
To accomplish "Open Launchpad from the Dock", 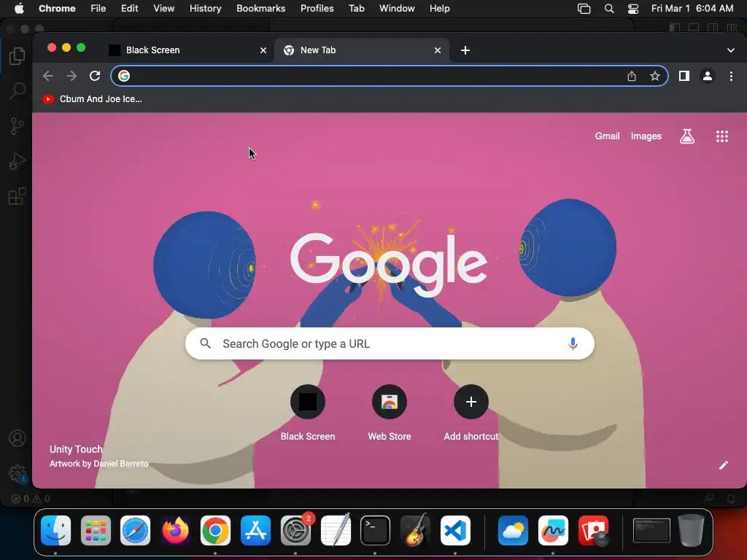I will (x=96, y=530).
